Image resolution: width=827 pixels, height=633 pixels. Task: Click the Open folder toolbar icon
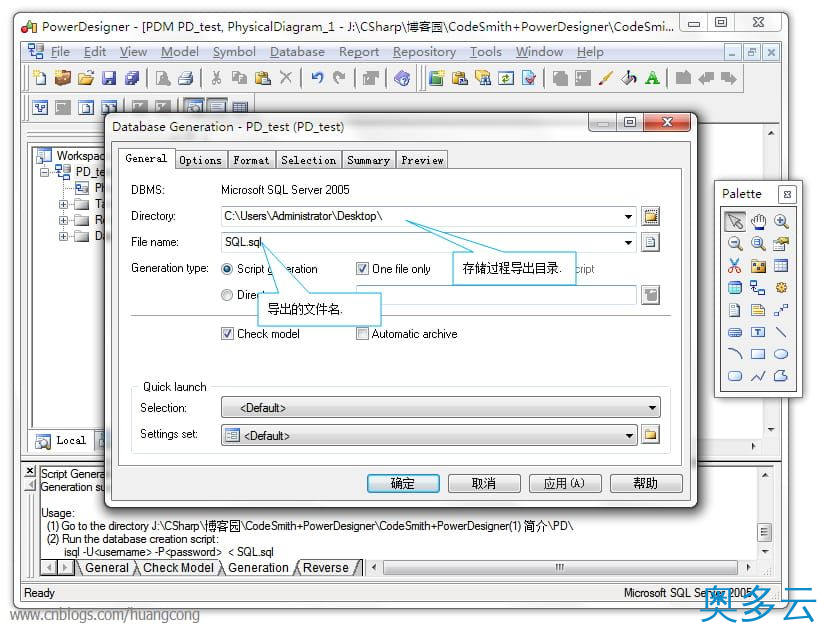click(85, 78)
